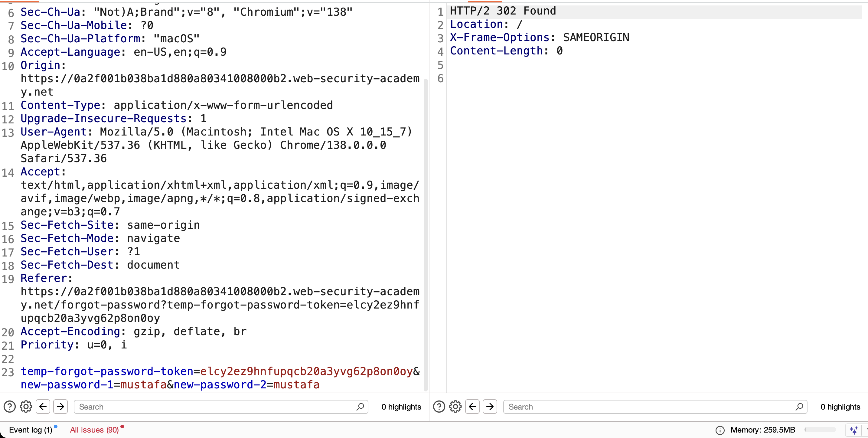The width and height of the screenshot is (868, 438).
Task: Click the memory info icon
Action: 720,430
